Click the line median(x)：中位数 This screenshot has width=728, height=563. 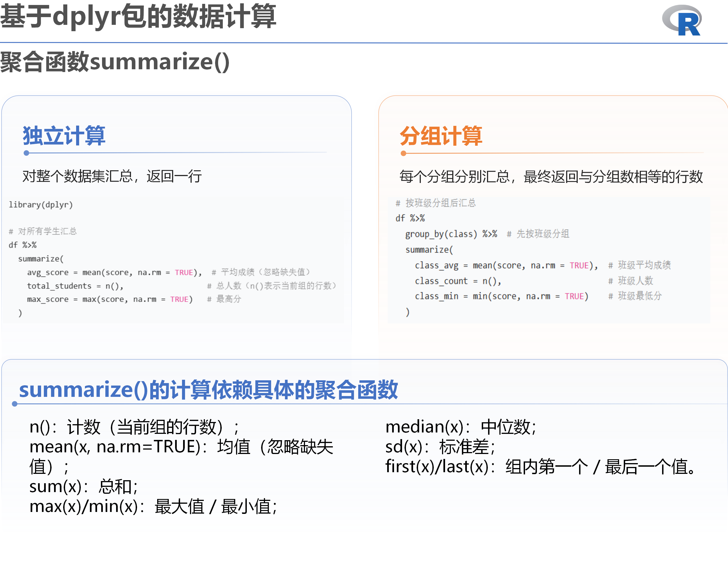[461, 427]
